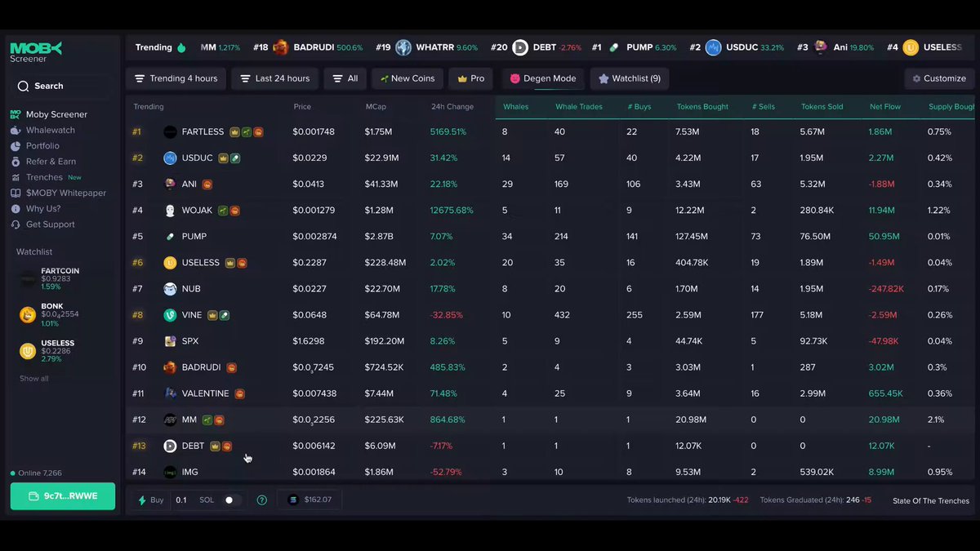Open the All filter dropdown
Viewport: 980px width, 551px height.
[x=345, y=78]
